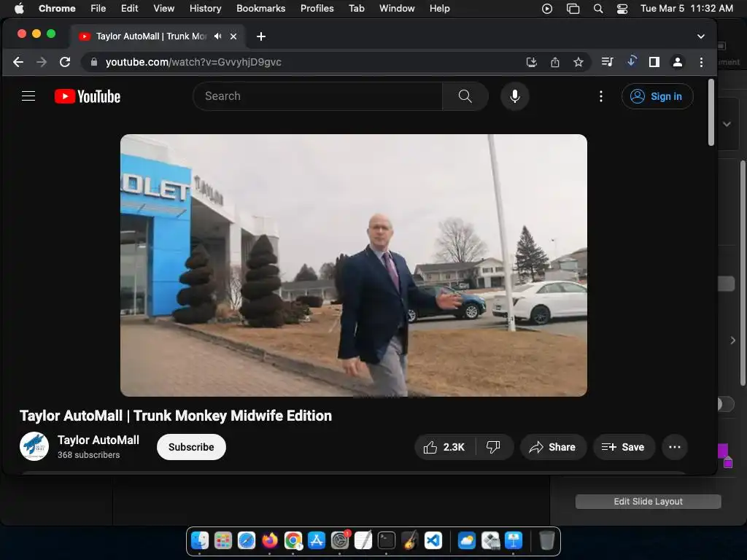Viewport: 747px width, 560px height.
Task: Close the Taylor AutoMall tab
Action: tap(233, 36)
